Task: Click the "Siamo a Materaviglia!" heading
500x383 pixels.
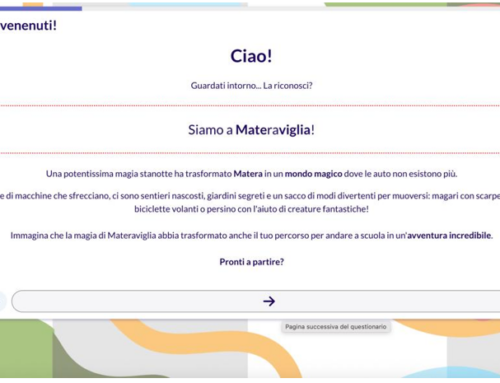Action: point(251,130)
